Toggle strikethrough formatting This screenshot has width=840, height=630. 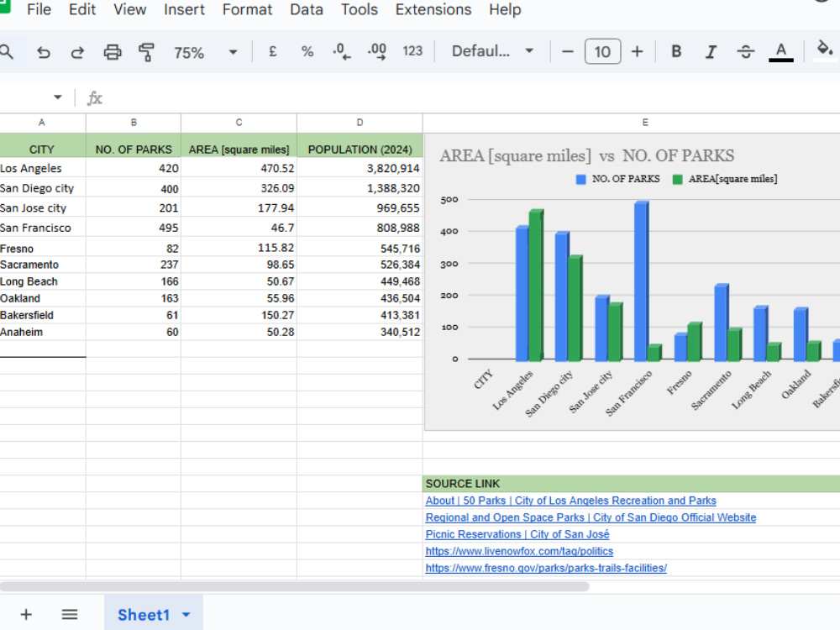745,51
